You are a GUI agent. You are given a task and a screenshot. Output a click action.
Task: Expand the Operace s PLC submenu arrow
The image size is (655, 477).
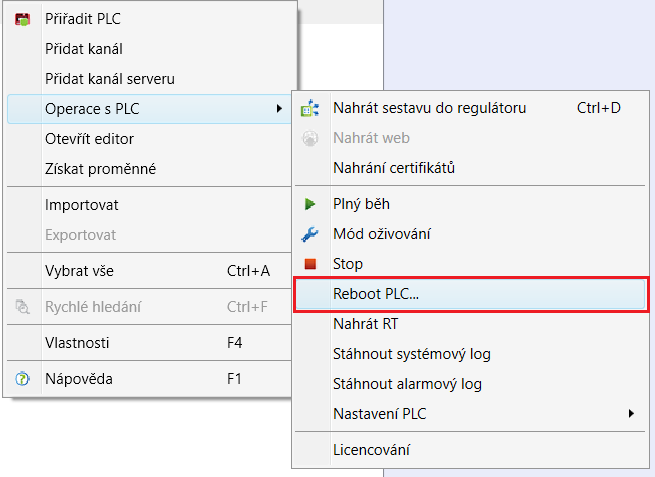[x=279, y=109]
